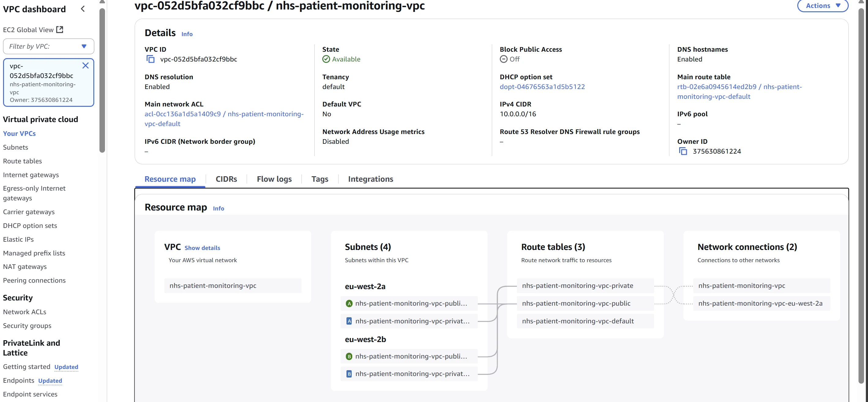868x402 pixels.
Task: Switch to the CIDRs tab
Action: (x=226, y=179)
